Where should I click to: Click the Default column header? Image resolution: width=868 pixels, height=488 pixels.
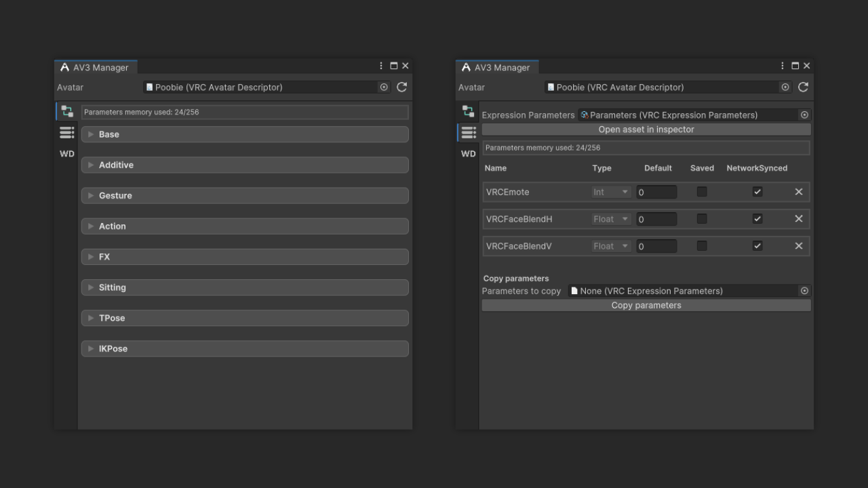pos(658,168)
